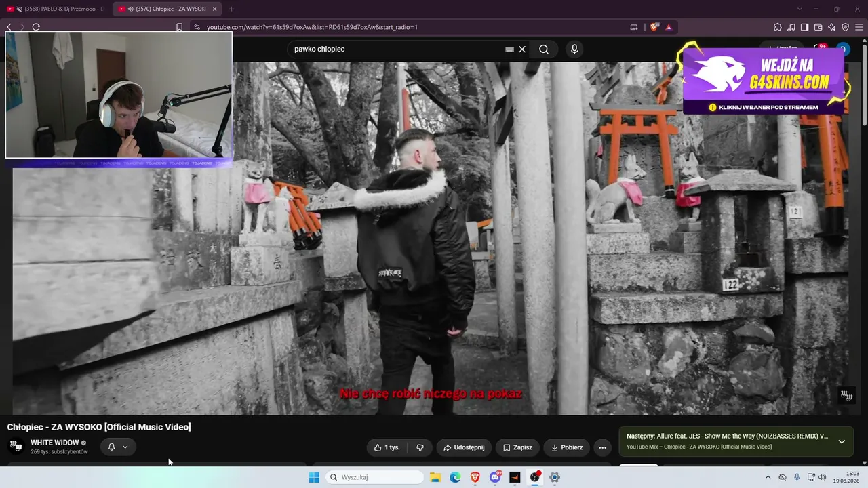868x488 pixels.
Task: Open the Leo AI sparkle icon
Action: (x=832, y=27)
